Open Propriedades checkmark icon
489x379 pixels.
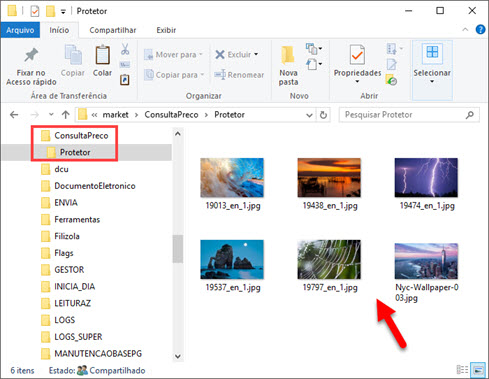357,55
